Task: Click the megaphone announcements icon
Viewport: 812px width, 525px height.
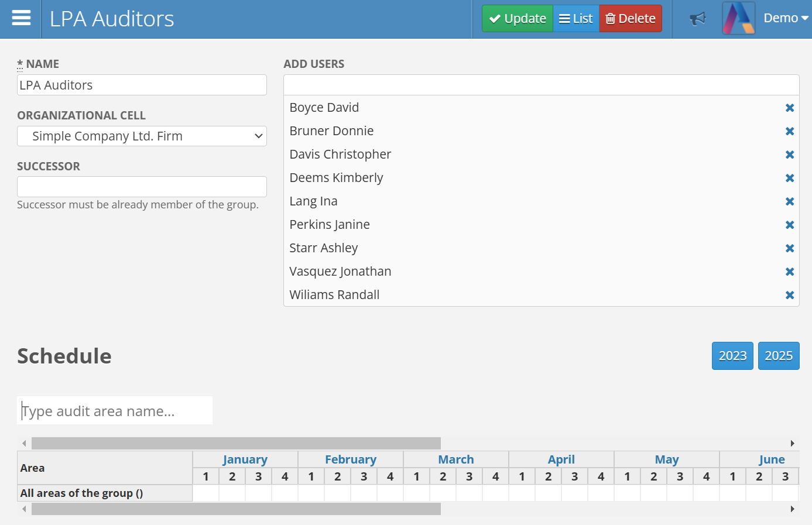Action: pyautogui.click(x=697, y=19)
